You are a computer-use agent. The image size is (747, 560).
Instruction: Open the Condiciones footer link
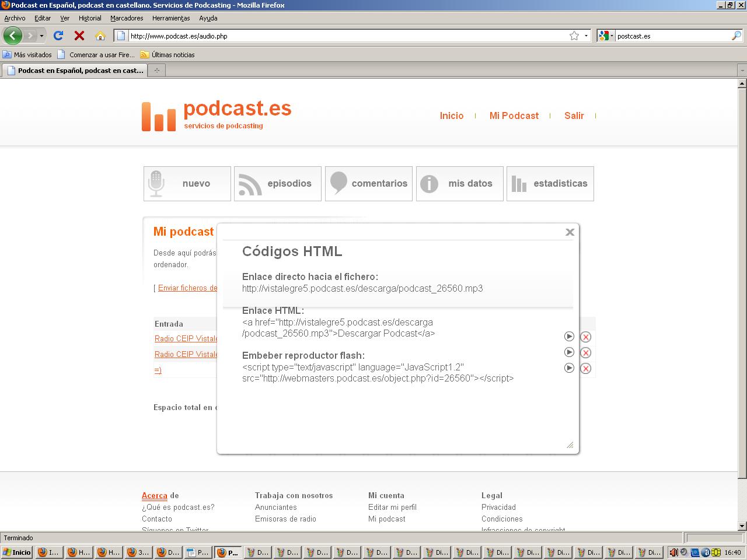[502, 519]
